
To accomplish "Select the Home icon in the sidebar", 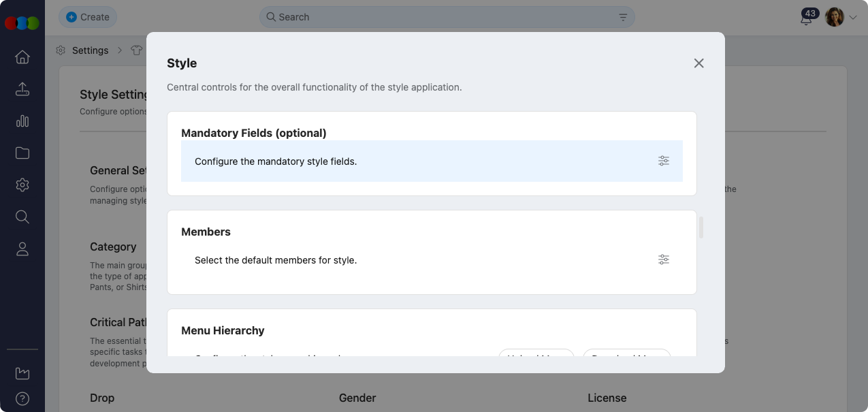I will [x=22, y=57].
